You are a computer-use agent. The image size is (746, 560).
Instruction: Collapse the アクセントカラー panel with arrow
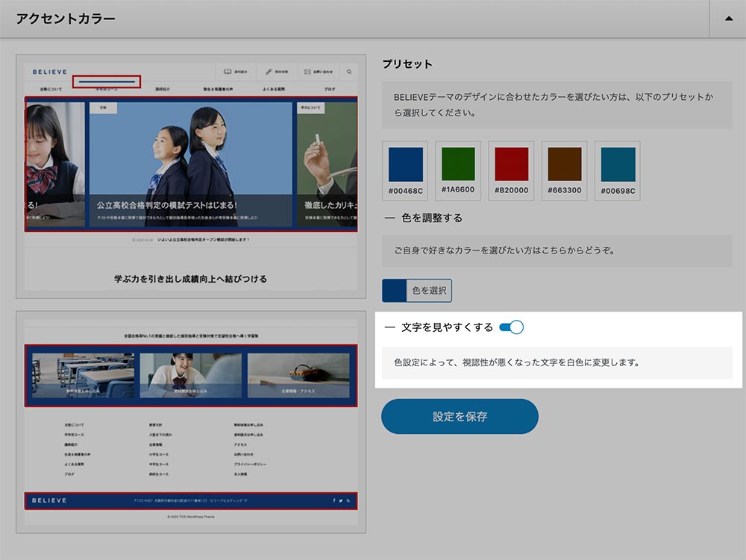click(729, 19)
